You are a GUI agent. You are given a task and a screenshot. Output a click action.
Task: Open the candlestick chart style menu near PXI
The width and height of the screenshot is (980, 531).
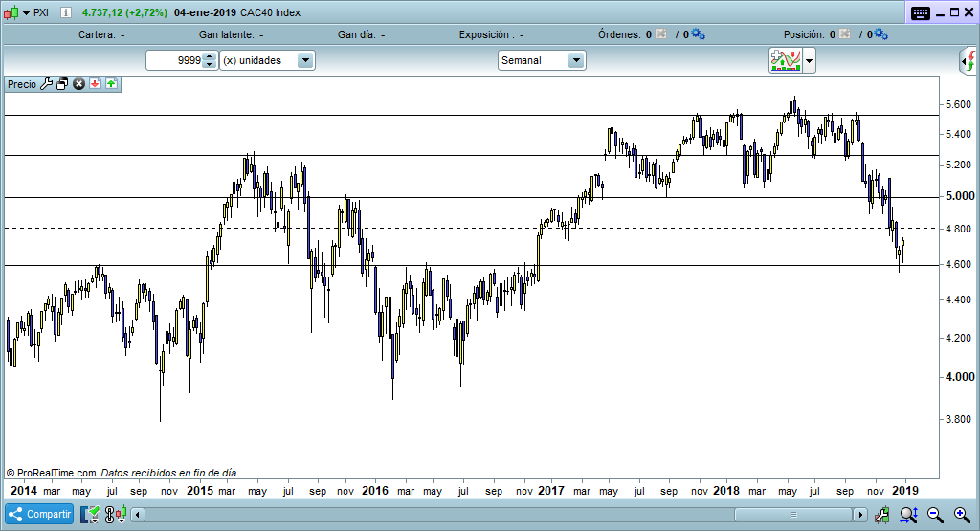pos(16,12)
